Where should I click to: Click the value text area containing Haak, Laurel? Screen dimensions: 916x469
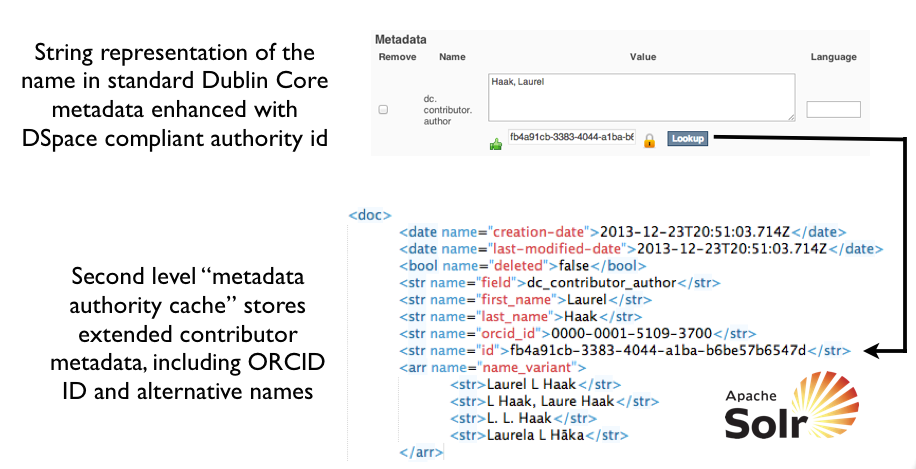point(640,97)
